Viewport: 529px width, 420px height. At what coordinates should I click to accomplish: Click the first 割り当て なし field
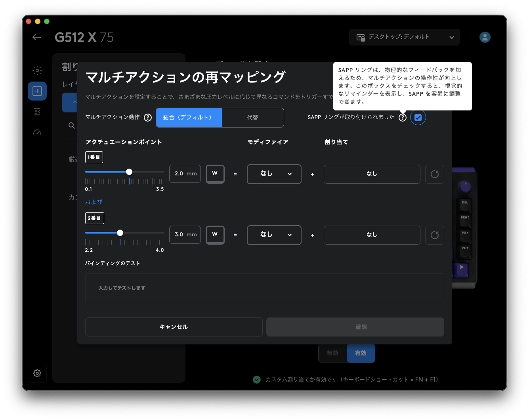click(372, 174)
